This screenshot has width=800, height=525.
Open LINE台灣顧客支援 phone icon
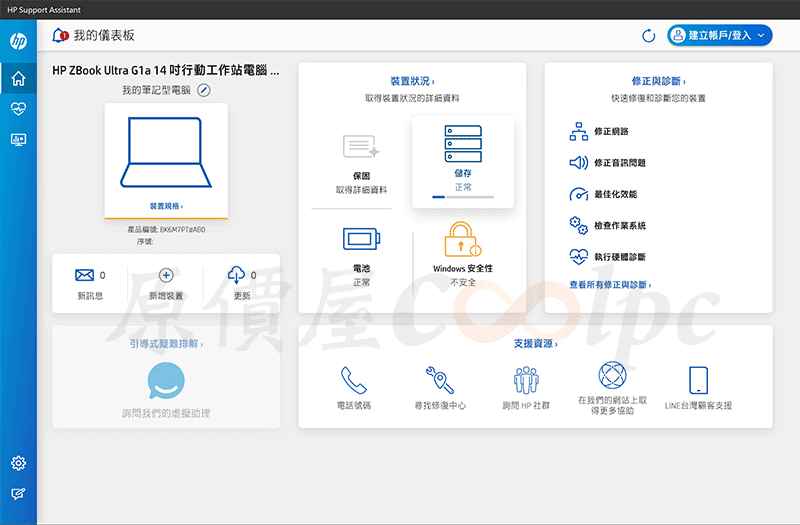(698, 380)
